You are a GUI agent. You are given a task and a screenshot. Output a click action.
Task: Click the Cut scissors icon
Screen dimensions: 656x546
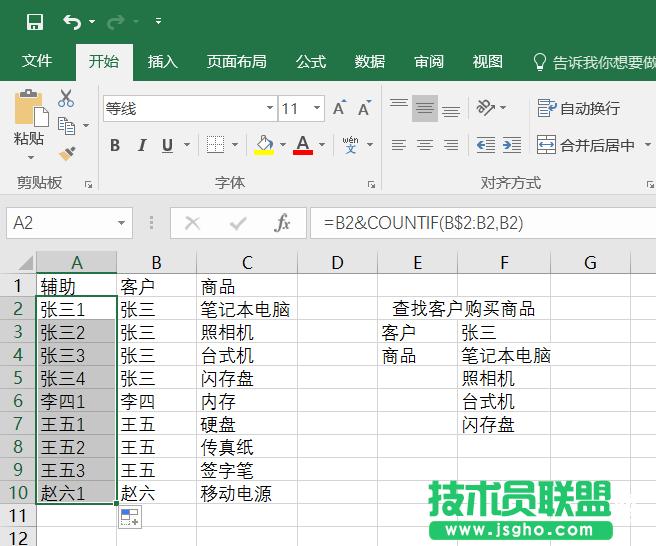click(x=66, y=98)
